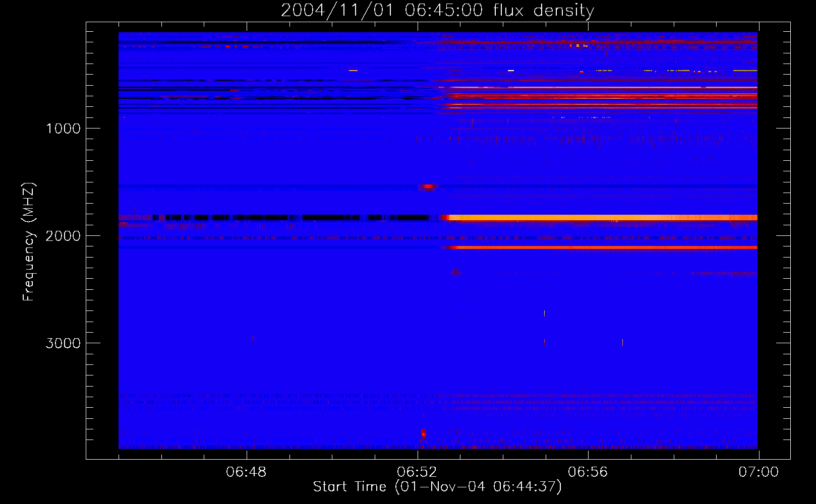816x504 pixels.
Task: Click the 06:48 time axis label
Action: [x=246, y=472]
